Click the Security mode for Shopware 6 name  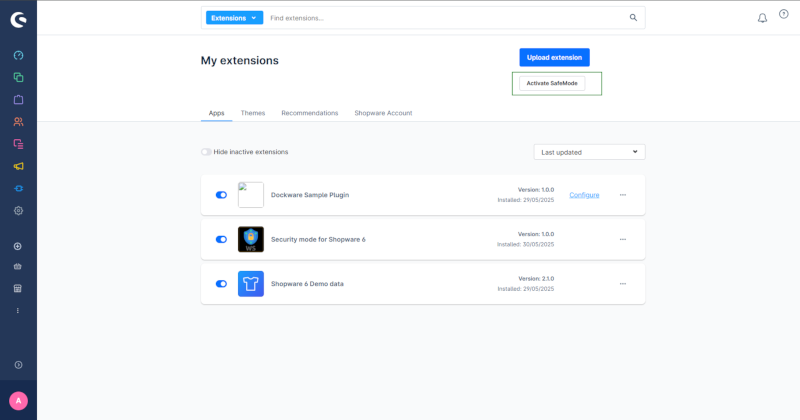(318, 239)
